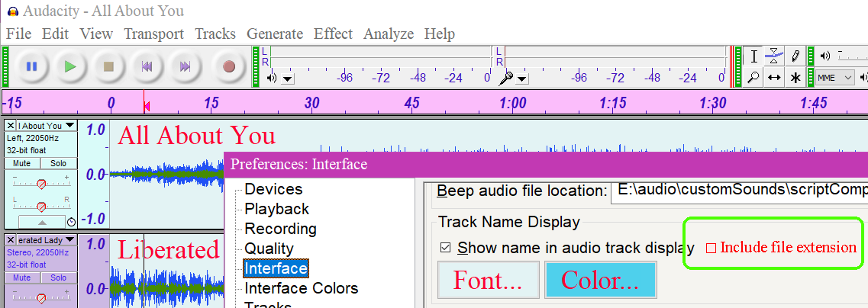Open the Transport menu

click(x=154, y=34)
